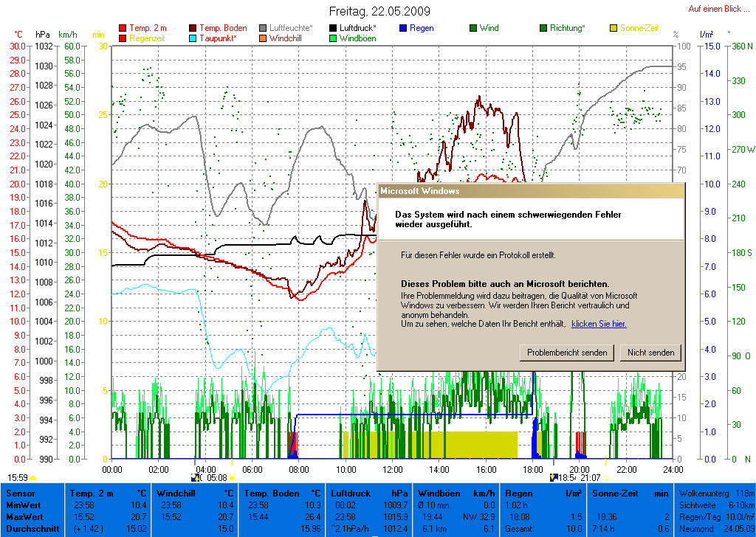The width and height of the screenshot is (756, 537).
Task: Click the sun icon beside 15:59
Action: [34, 478]
